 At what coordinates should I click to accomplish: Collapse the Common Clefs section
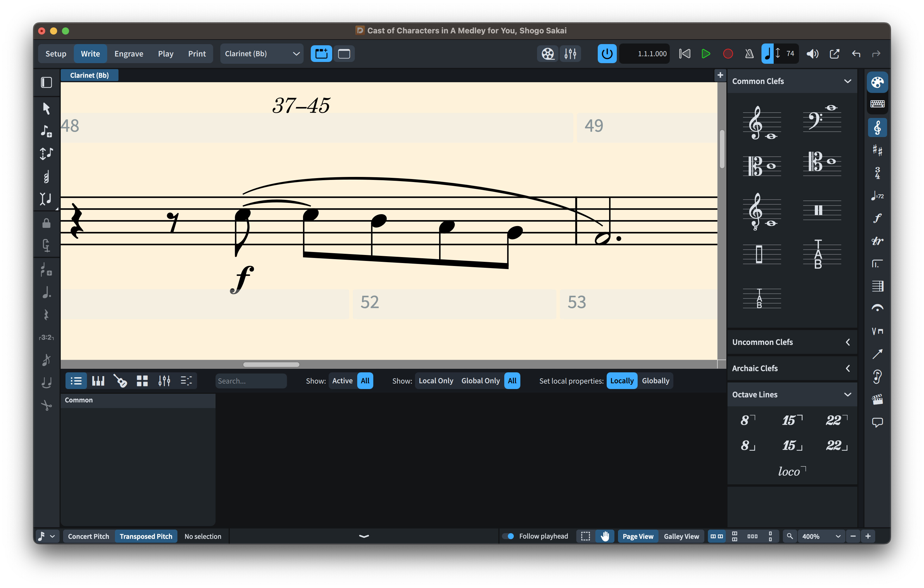point(847,81)
